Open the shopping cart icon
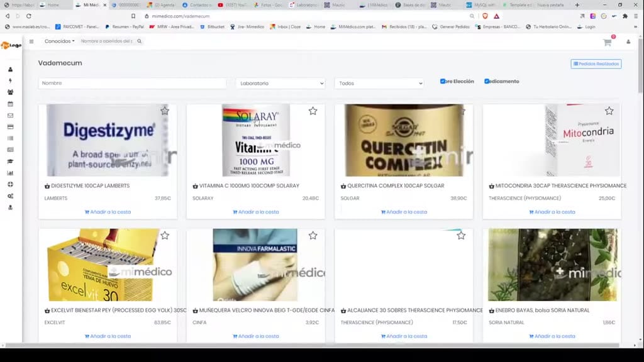The width and height of the screenshot is (644, 362). click(608, 42)
